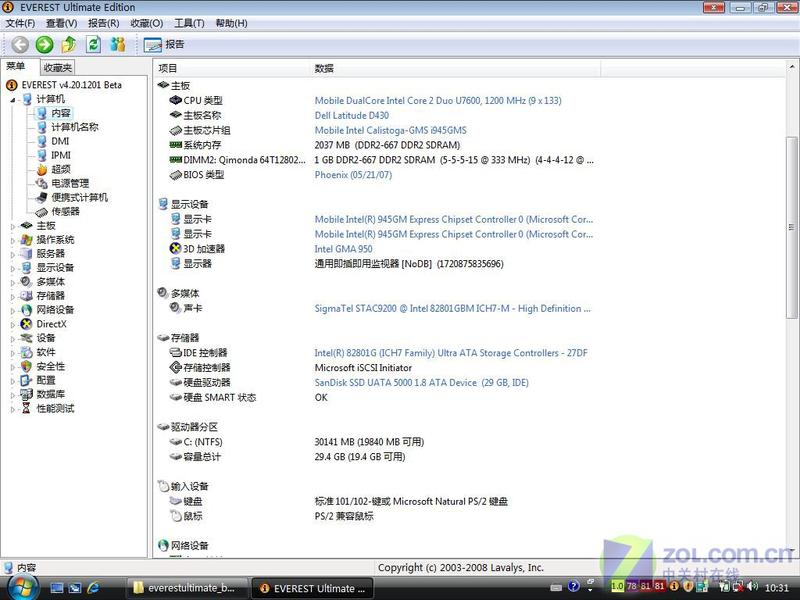
Task: Open the Dell Latitude D430 link
Action: (x=352, y=115)
